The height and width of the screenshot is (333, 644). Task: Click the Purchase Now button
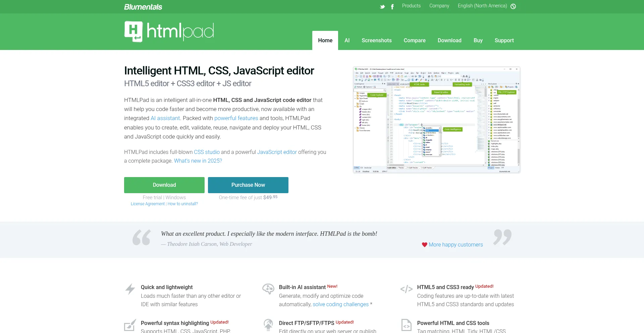point(248,185)
